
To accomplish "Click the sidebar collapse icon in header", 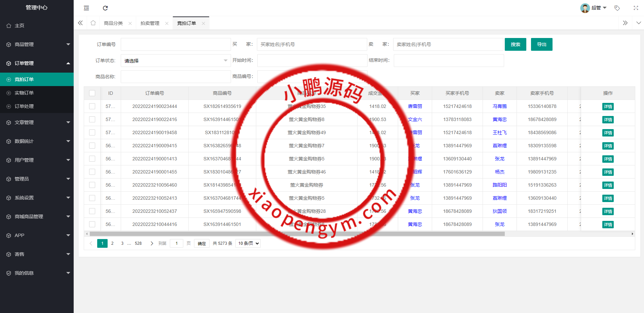I will [86, 8].
